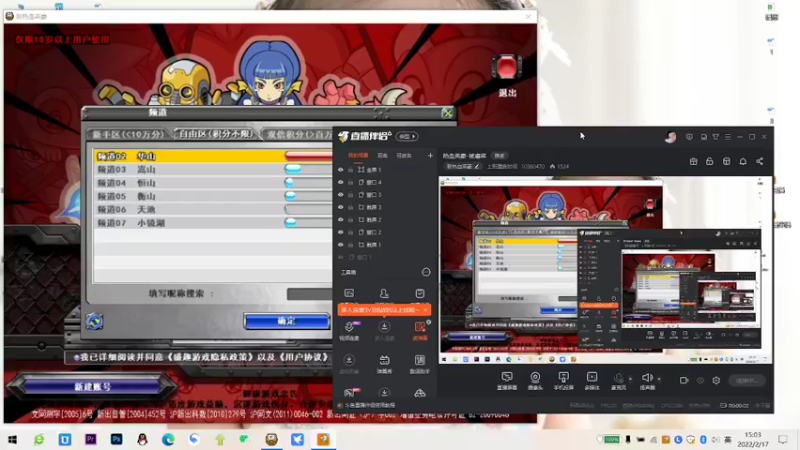Viewport: 800px width, 450px height.
Task: Dismiss the orange promo banner with its X
Action: tap(425, 310)
